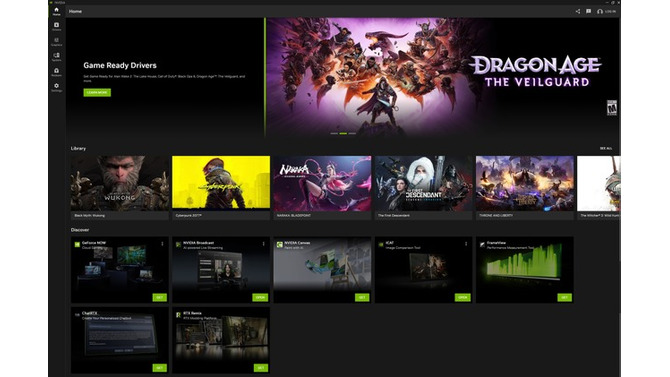Screen dimensions: 670x377
Task: Open the Home section in sidebar
Action: 56,11
